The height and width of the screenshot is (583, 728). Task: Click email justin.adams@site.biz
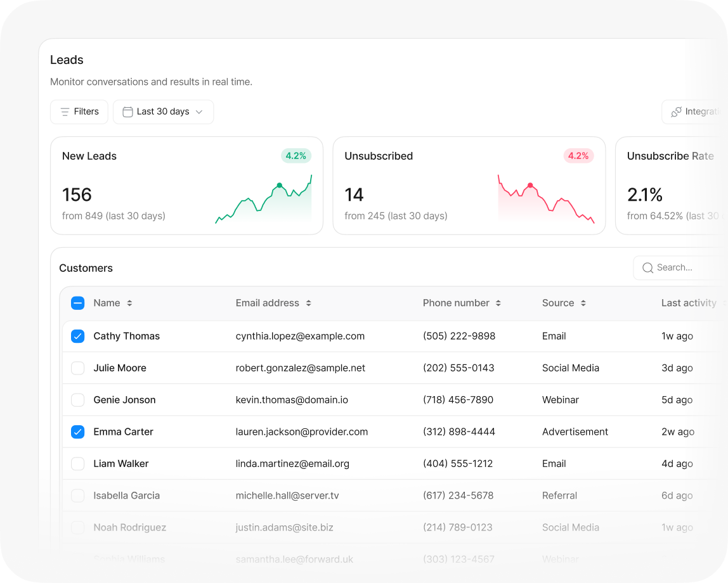284,527
